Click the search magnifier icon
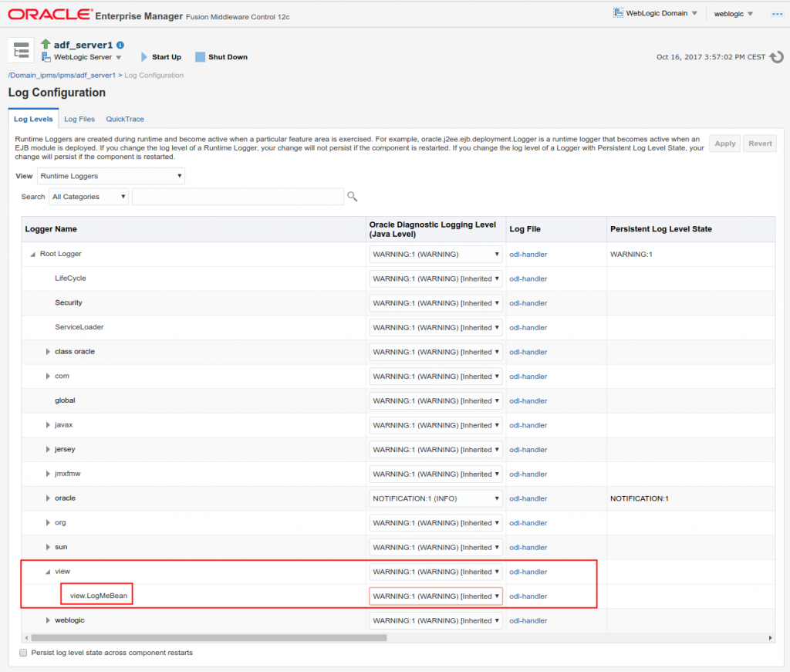The image size is (790, 672). (352, 197)
